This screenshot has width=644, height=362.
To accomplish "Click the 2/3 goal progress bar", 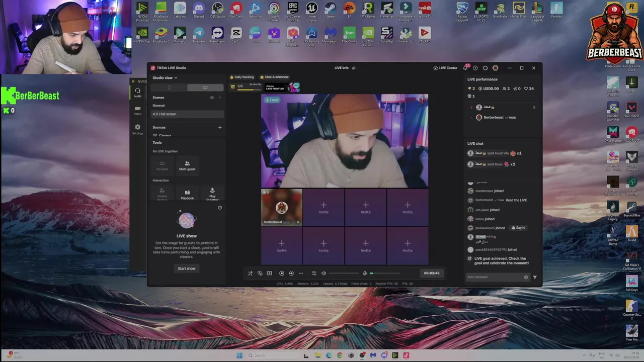I will [x=246, y=87].
